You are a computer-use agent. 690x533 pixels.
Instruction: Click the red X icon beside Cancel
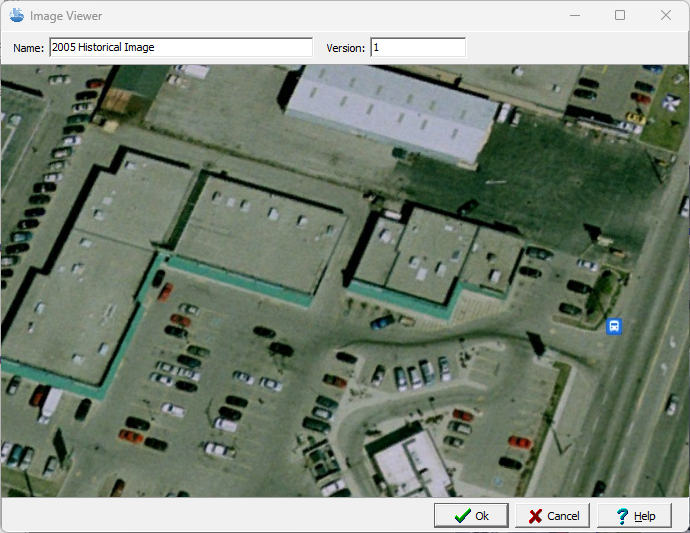point(536,516)
